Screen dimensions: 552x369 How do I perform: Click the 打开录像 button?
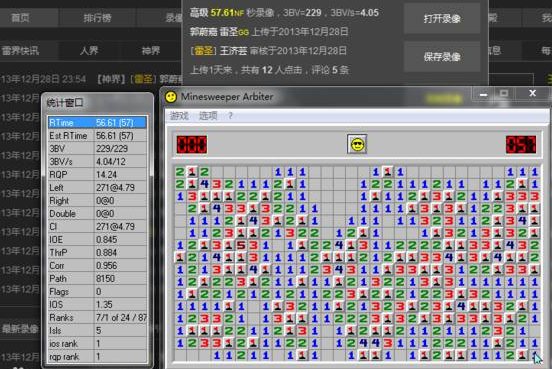pos(442,19)
